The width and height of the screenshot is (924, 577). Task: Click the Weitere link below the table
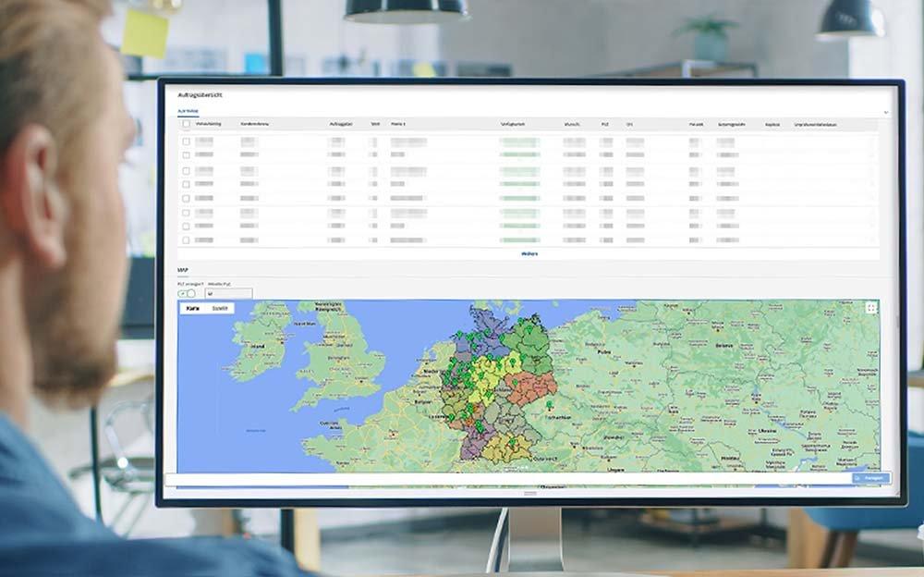(x=529, y=253)
